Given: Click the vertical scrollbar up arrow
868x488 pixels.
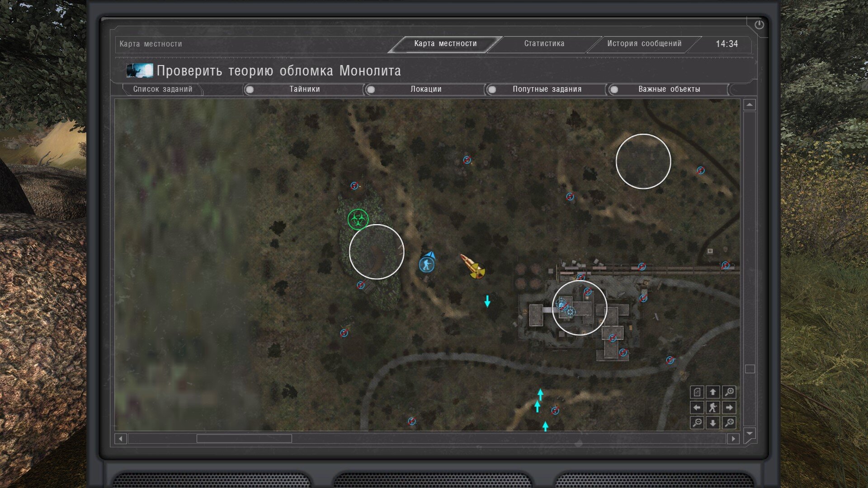Looking at the screenshot, I should tap(750, 105).
